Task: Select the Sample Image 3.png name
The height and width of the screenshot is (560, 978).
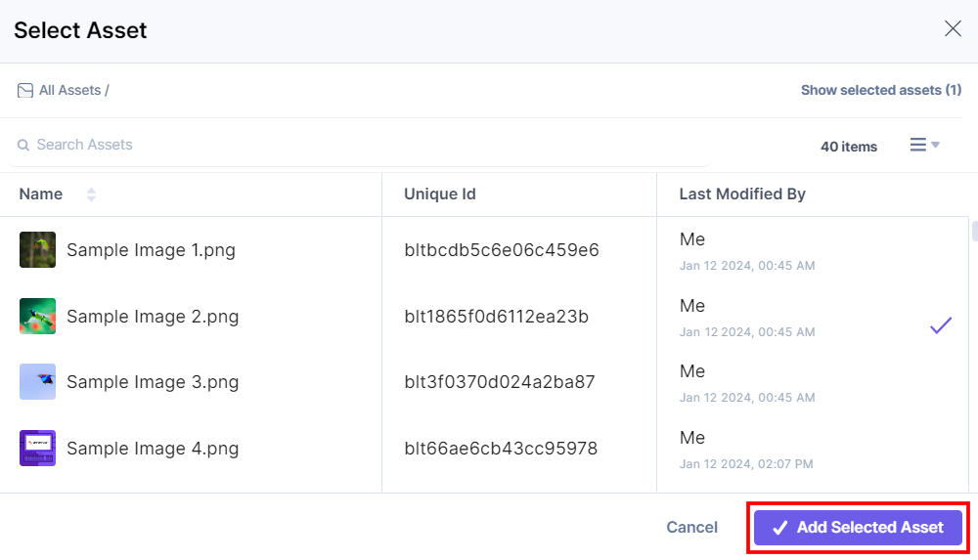Action: tap(153, 382)
